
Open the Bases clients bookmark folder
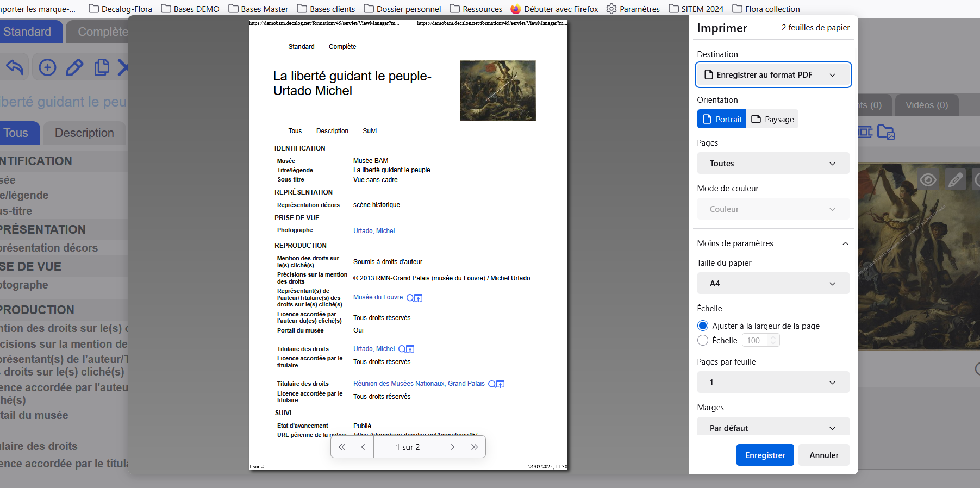(x=326, y=9)
